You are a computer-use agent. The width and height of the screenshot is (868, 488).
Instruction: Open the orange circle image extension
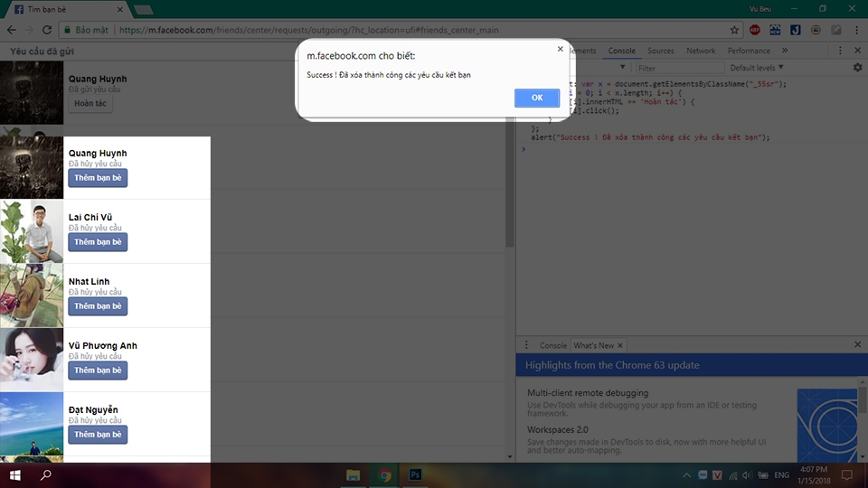pos(816,30)
